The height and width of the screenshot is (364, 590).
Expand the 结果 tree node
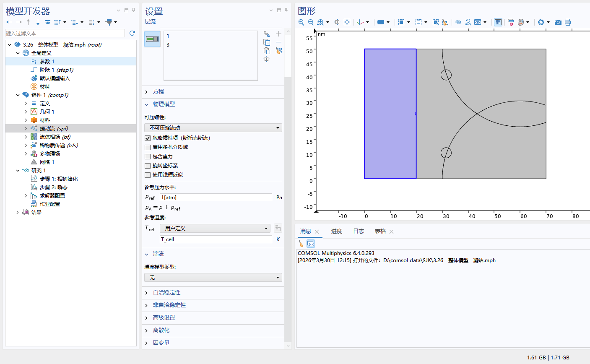pos(18,212)
